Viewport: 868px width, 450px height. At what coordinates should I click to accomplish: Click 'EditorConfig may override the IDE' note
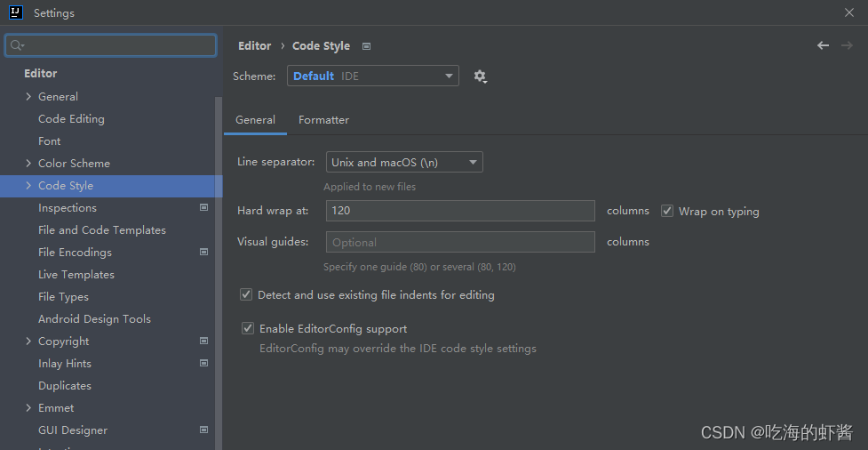398,349
